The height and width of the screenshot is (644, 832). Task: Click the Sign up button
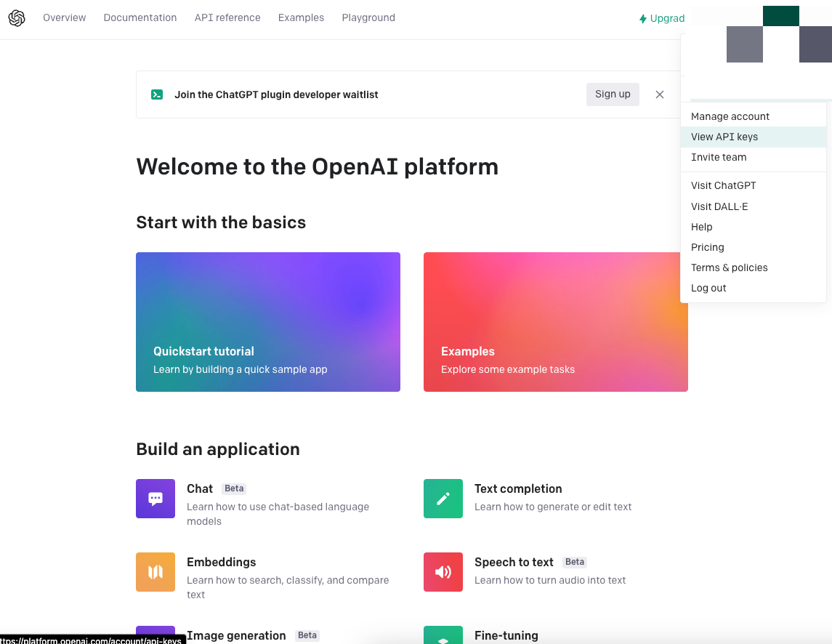(613, 94)
